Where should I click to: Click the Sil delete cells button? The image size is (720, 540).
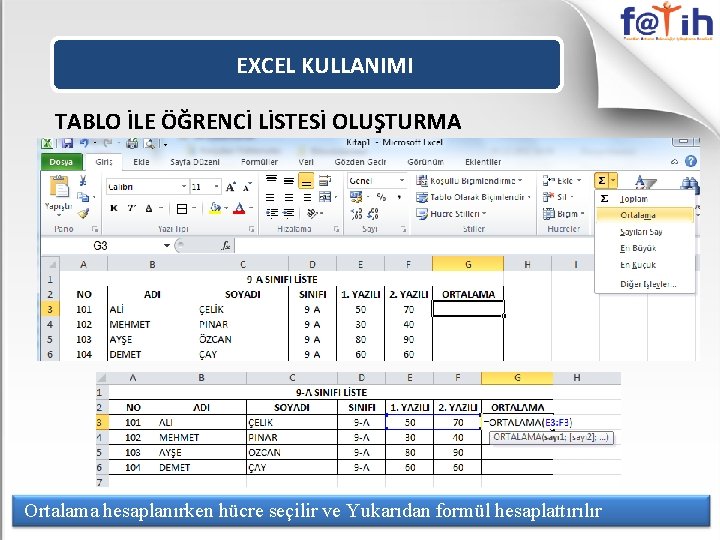(558, 197)
